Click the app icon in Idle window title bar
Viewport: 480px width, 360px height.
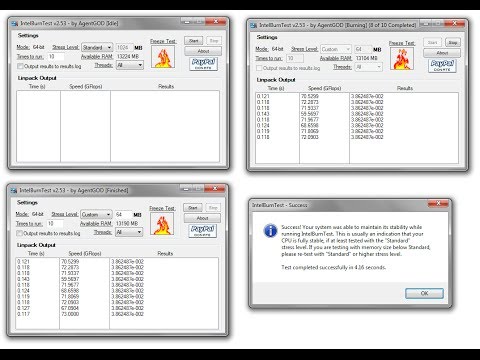[15, 24]
